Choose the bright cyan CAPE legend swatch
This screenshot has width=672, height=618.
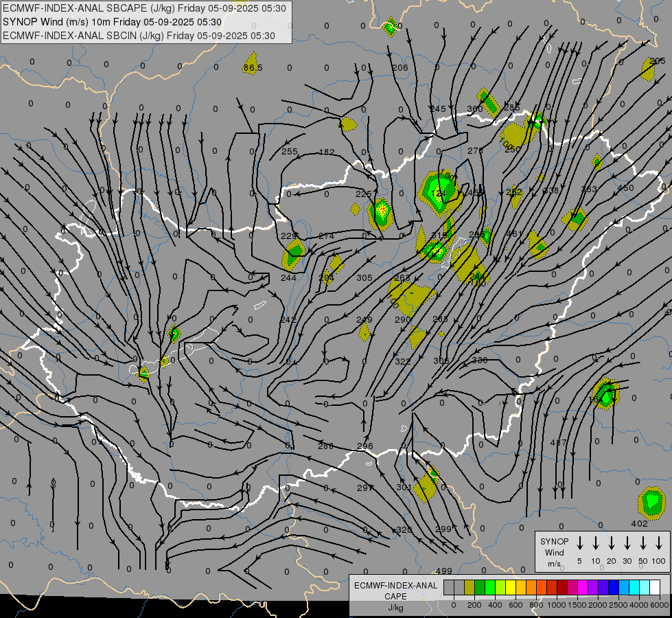[x=634, y=588]
